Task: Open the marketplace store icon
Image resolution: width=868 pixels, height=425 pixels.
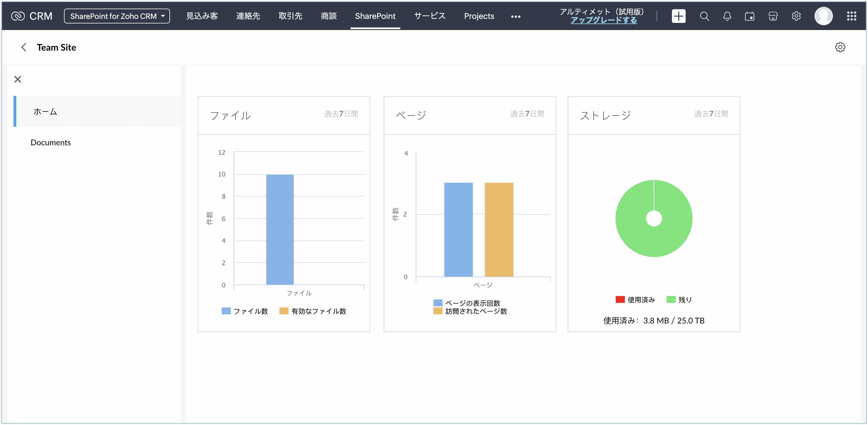Action: (x=773, y=16)
